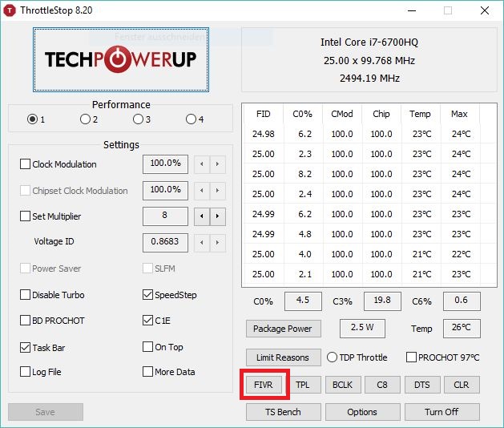
Task: Click the Turn Off button
Action: (442, 412)
